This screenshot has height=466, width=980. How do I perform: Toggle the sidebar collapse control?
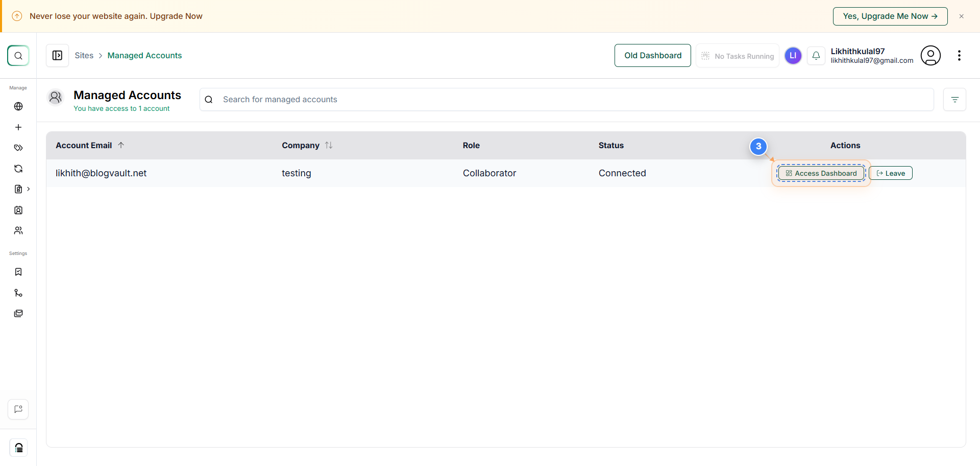click(57, 55)
